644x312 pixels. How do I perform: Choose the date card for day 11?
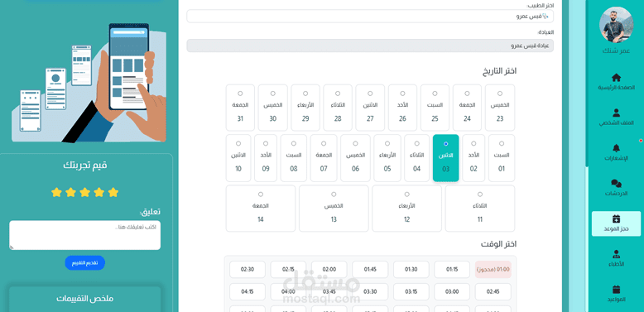pyautogui.click(x=480, y=209)
